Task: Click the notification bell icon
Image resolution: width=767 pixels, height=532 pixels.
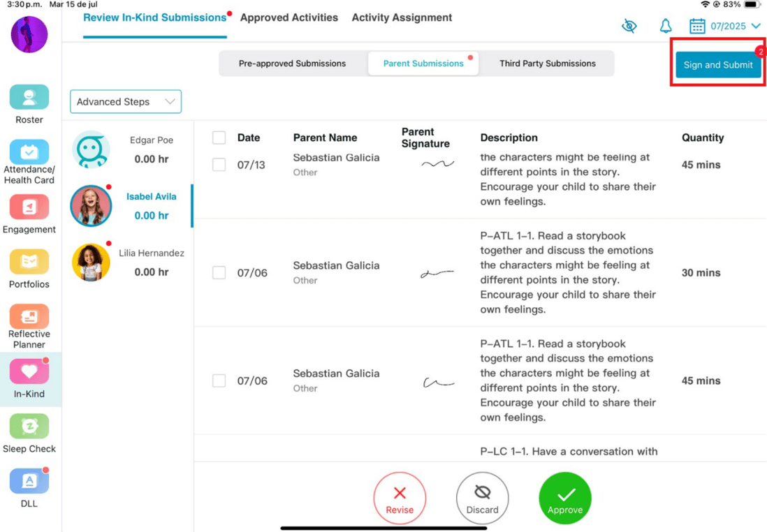Action: (x=665, y=26)
